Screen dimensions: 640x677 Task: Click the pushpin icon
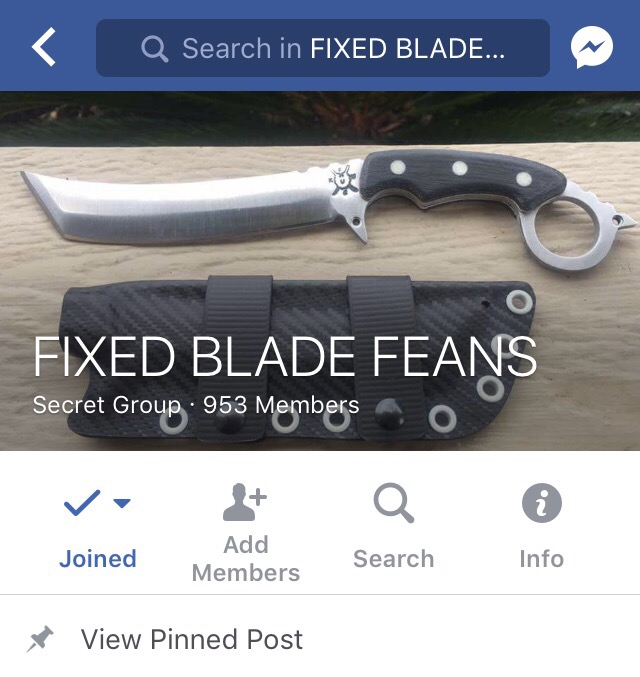coord(40,639)
